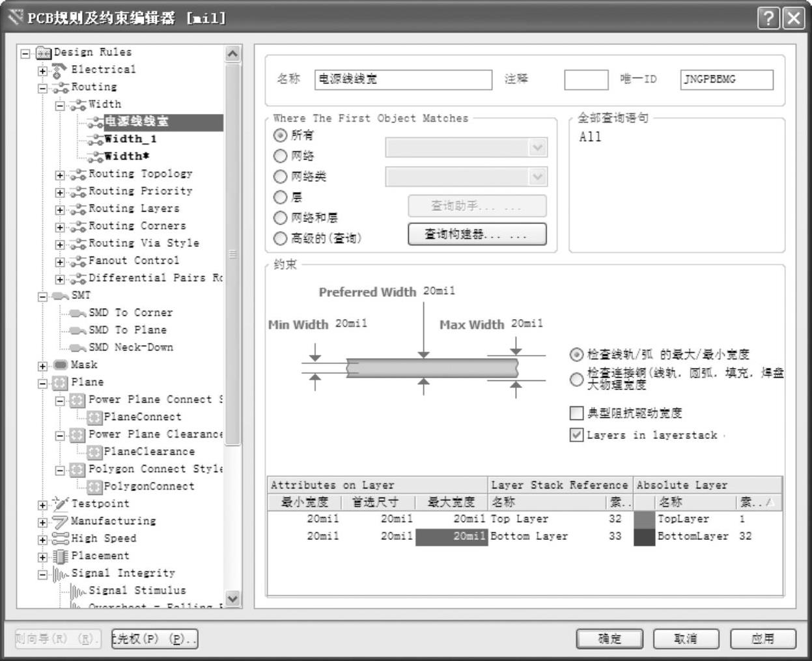Screen dimensions: 812x661
Task: Click the Manufacturing category icon
Action: [x=61, y=521]
